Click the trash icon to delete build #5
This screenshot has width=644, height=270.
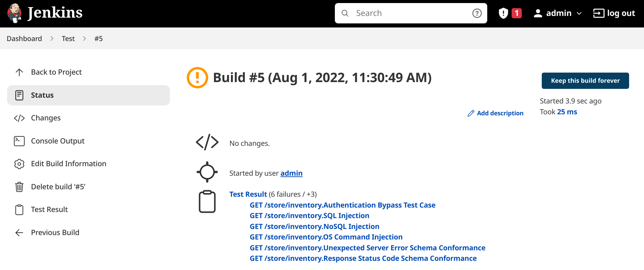tap(19, 187)
